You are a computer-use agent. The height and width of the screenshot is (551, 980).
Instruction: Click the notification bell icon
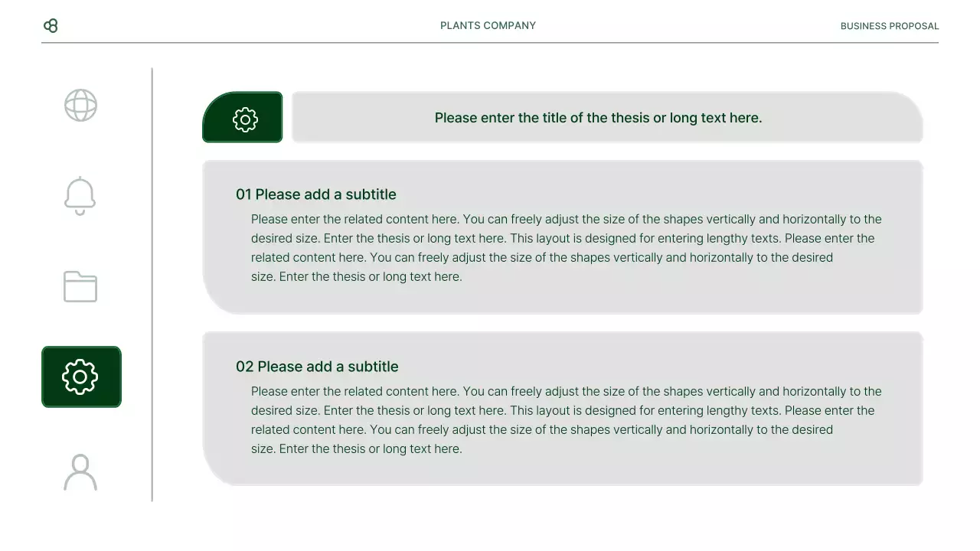(x=80, y=196)
